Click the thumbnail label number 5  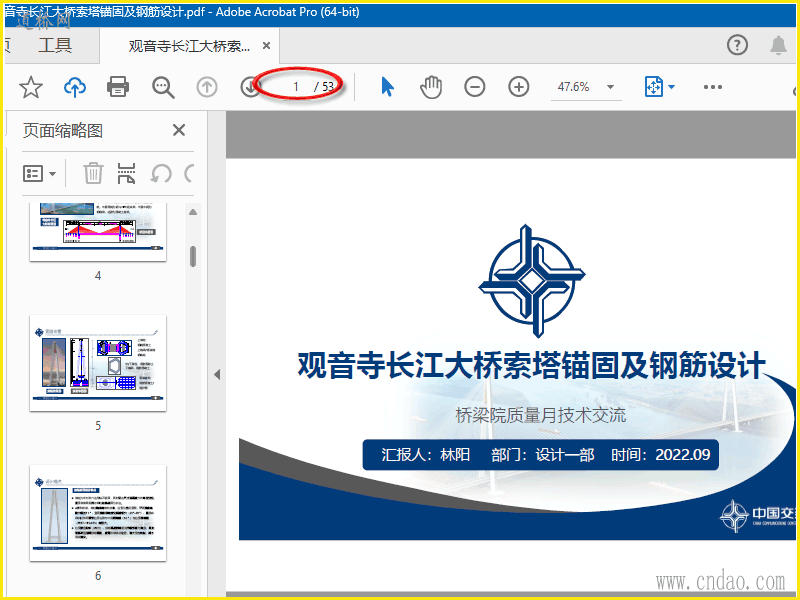click(98, 426)
